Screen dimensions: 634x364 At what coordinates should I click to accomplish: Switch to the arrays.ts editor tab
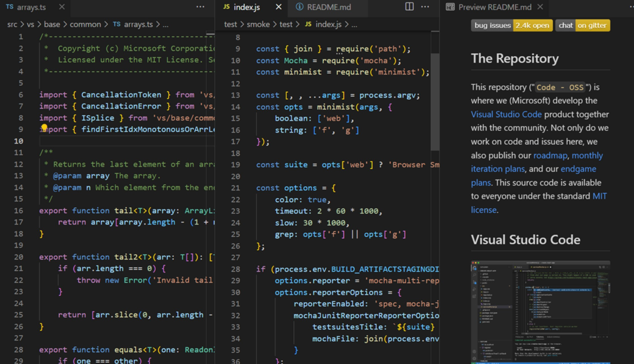(35, 7)
